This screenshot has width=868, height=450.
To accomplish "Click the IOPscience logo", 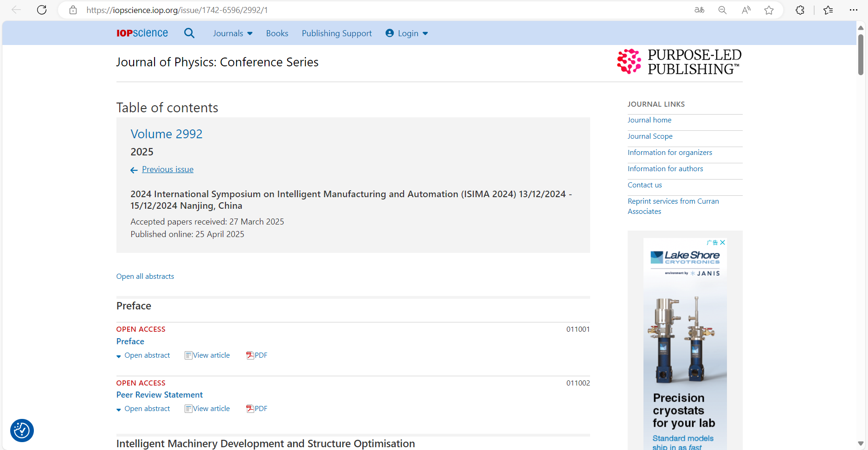I will [142, 33].
